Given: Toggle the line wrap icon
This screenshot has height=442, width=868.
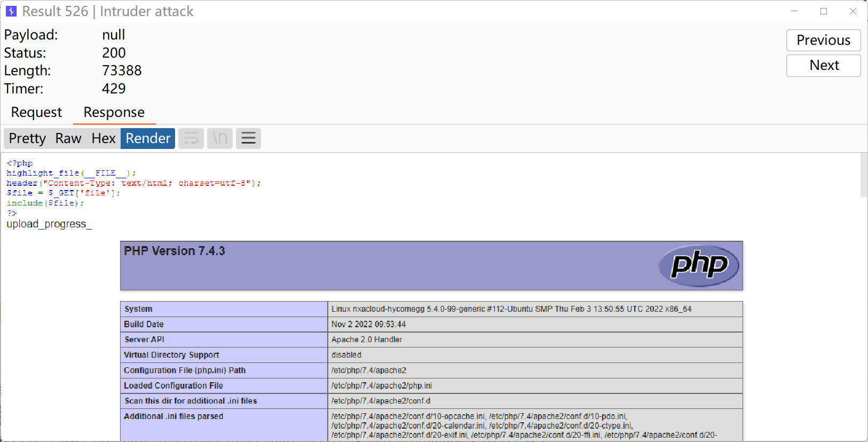Looking at the screenshot, I should [191, 139].
